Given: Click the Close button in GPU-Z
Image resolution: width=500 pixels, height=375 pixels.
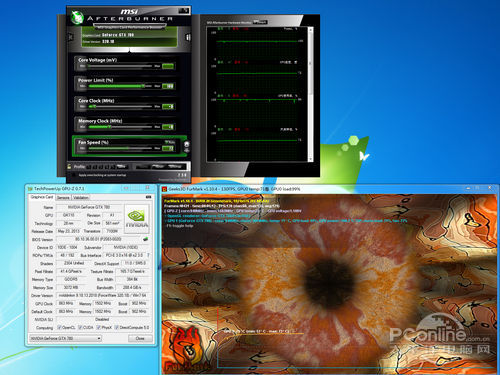Looking at the screenshot, I should point(140,338).
